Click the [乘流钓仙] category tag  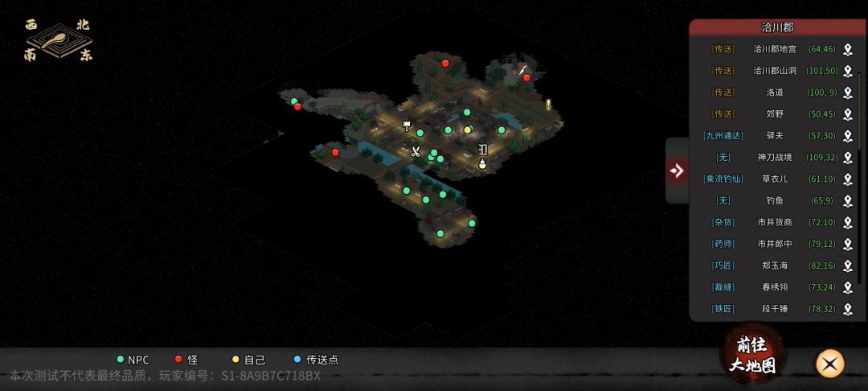pos(723,179)
